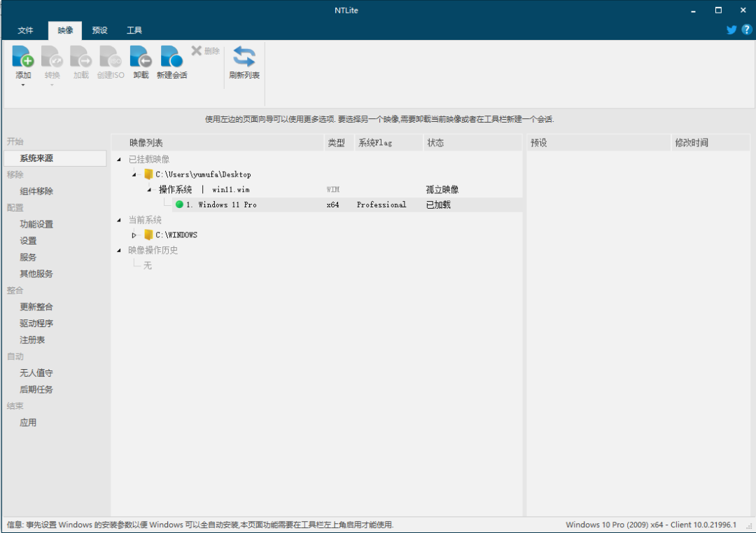Click the 删除 (Delete) icon
This screenshot has height=533, width=756.
click(197, 50)
